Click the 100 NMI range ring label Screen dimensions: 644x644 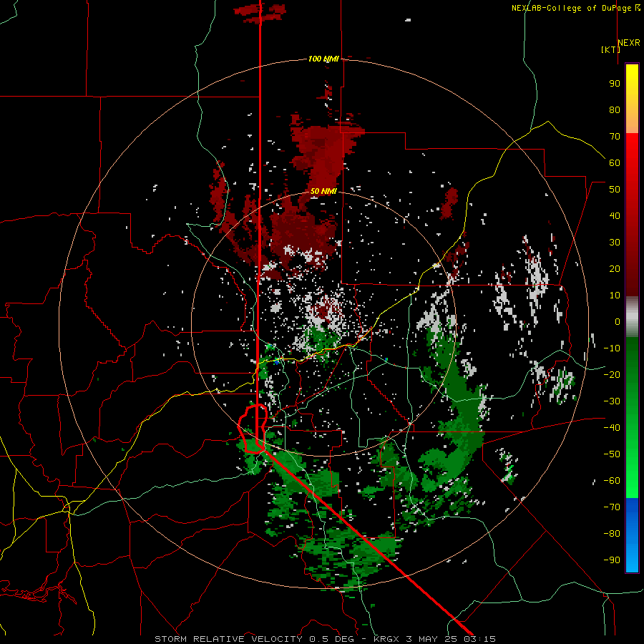pyautogui.click(x=323, y=59)
